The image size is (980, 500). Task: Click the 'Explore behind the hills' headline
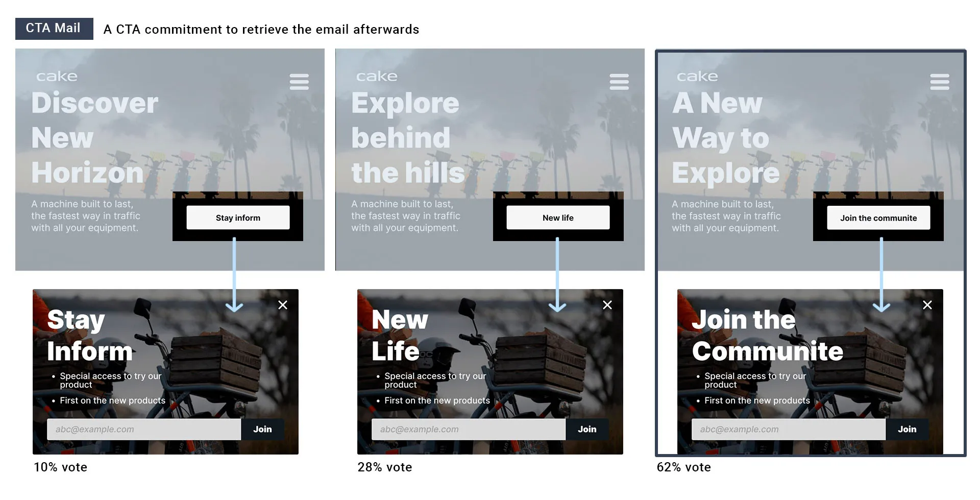408,138
